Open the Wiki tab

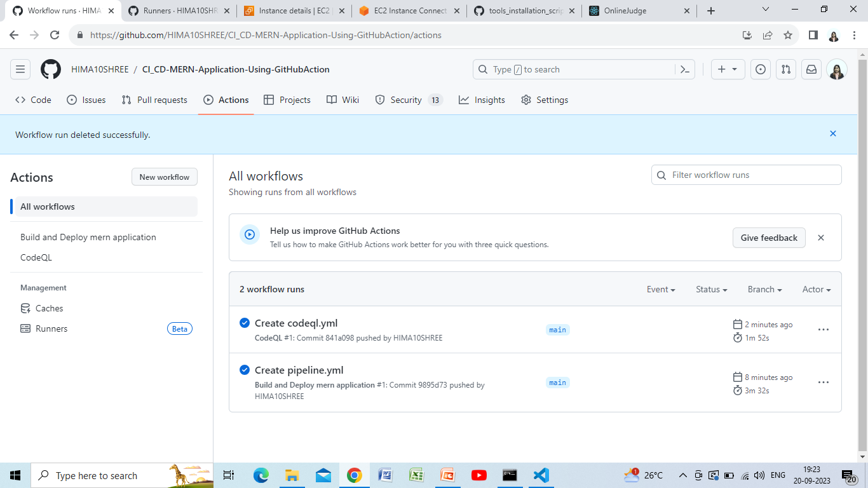(x=343, y=100)
